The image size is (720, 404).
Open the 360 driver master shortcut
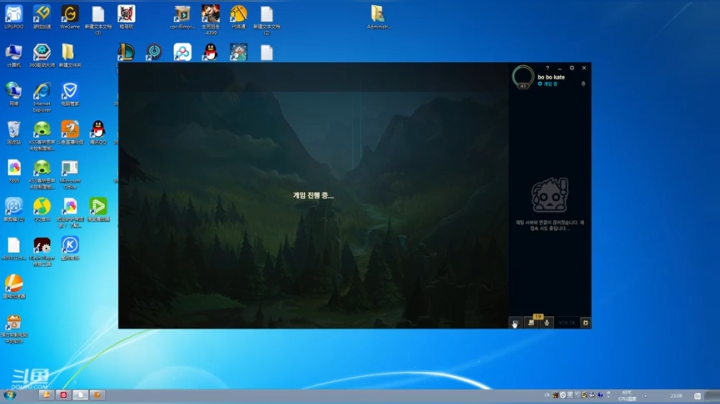click(x=42, y=56)
